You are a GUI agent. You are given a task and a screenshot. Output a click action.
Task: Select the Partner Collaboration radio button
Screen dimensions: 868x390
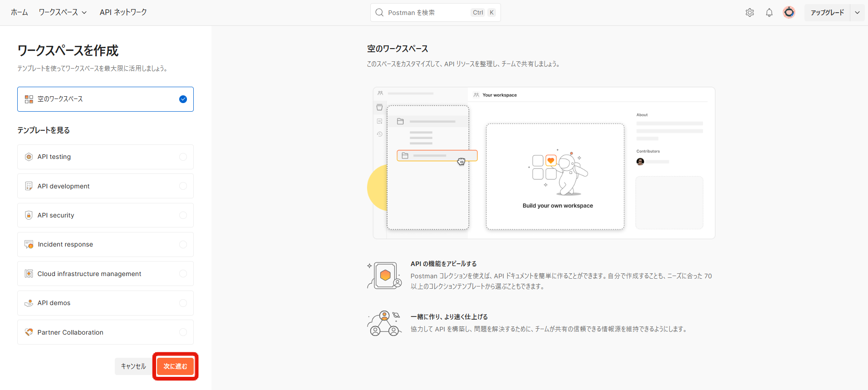coord(183,332)
